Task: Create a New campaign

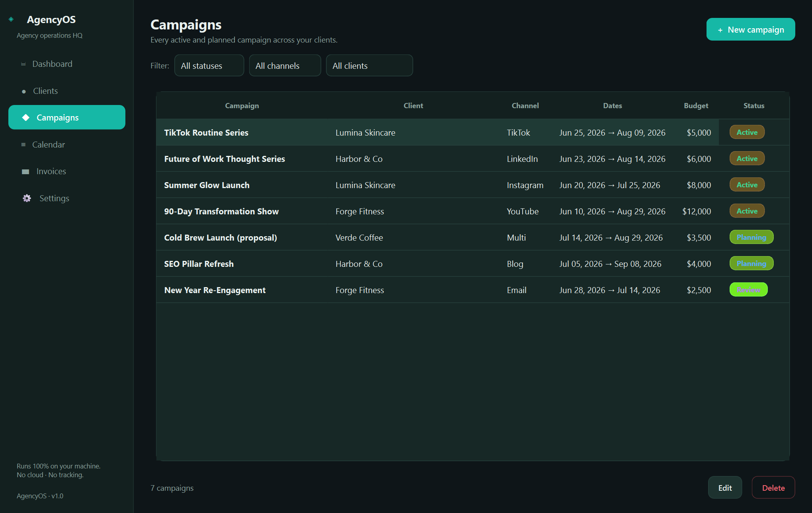Action: [x=751, y=29]
